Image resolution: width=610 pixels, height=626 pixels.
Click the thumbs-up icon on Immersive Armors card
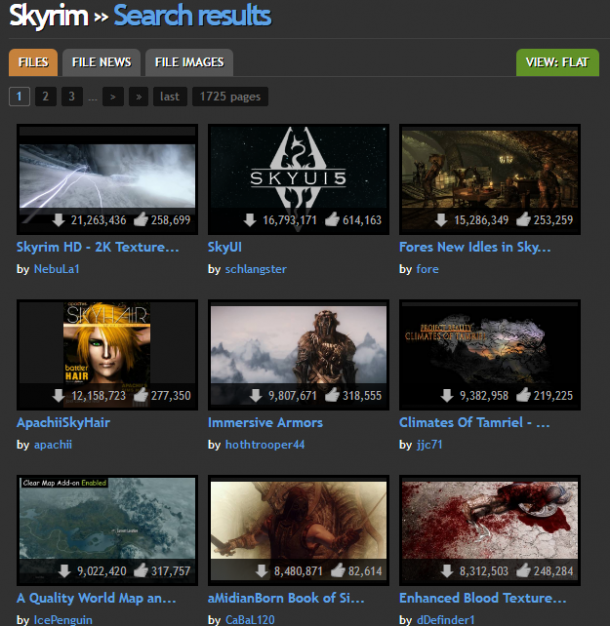pos(332,395)
